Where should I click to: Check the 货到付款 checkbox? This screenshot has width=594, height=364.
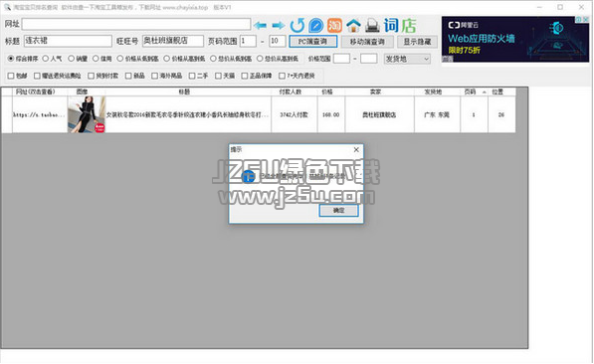click(91, 76)
